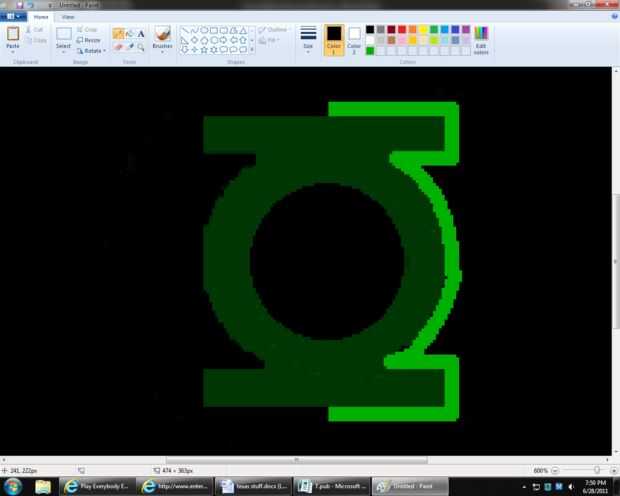Open Edit colors dialog
The image size is (620, 496).
point(481,40)
